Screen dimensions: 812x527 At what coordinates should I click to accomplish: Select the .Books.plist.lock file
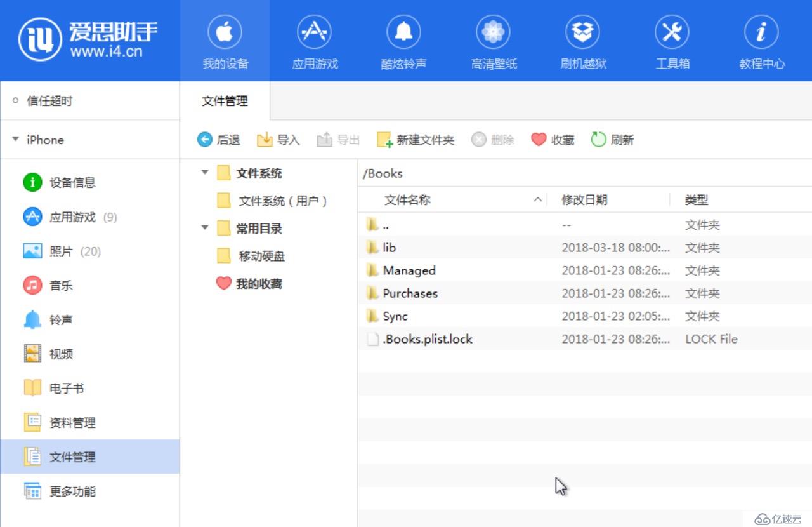[x=585, y=339]
